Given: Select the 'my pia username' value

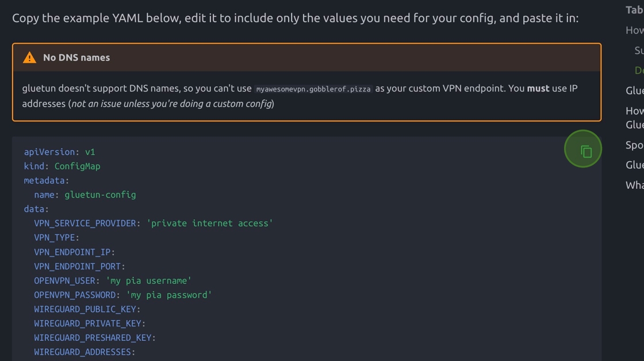Looking at the screenshot, I should pyautogui.click(x=149, y=280).
